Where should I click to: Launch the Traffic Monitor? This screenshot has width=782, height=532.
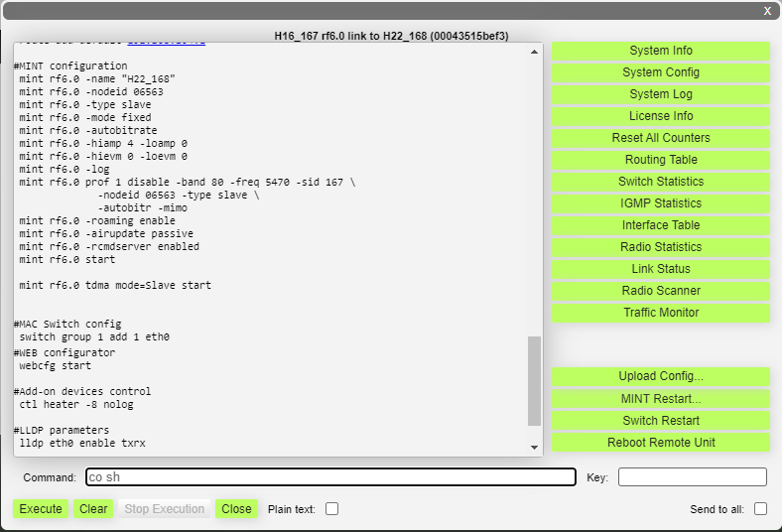click(661, 313)
